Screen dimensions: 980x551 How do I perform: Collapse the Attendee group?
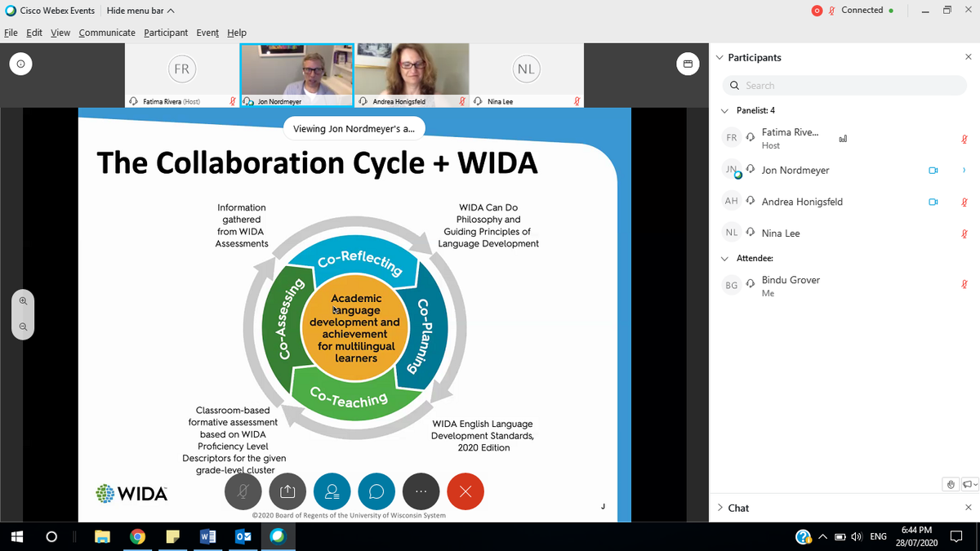[725, 258]
